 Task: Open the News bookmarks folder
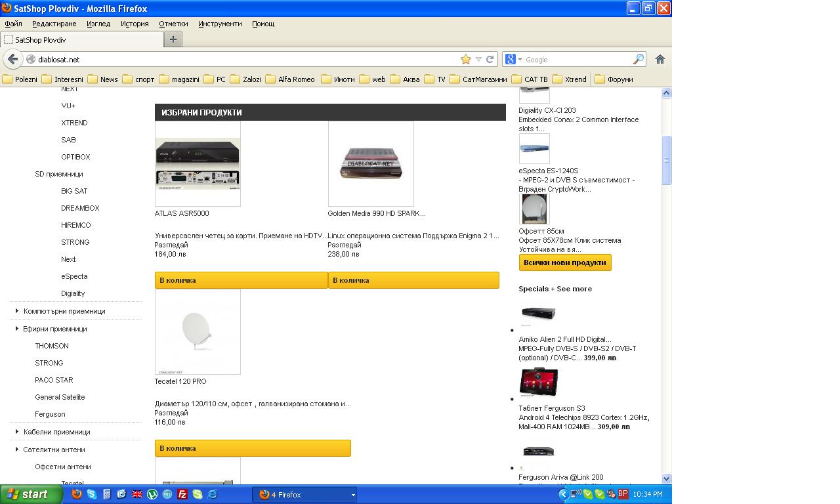102,79
